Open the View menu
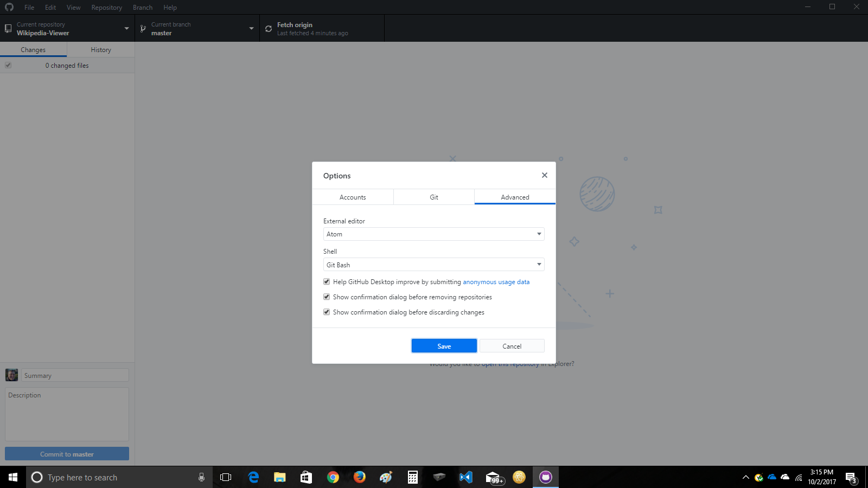 pos(73,8)
